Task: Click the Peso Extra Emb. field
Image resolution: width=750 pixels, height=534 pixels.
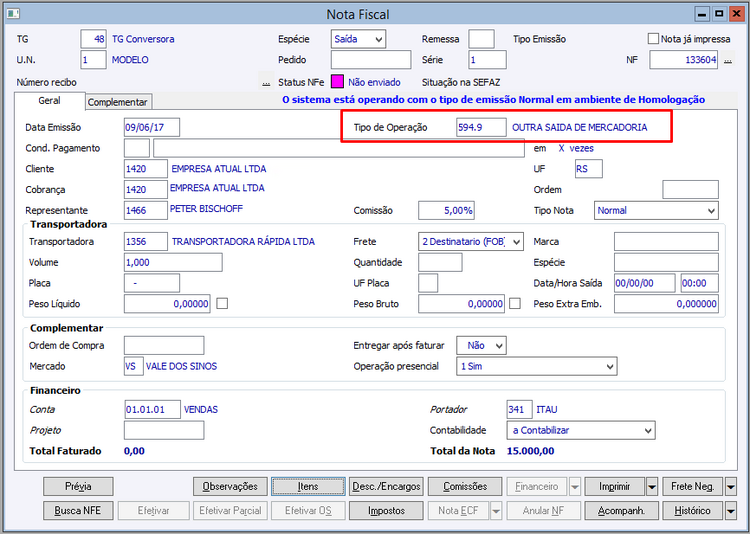Action: [666, 304]
